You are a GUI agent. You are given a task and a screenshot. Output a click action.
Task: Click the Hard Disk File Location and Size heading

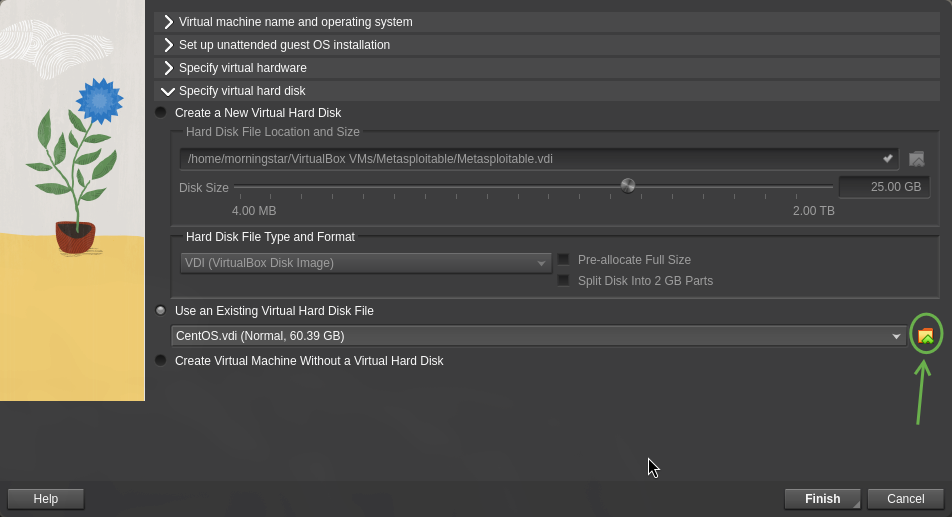point(273,132)
